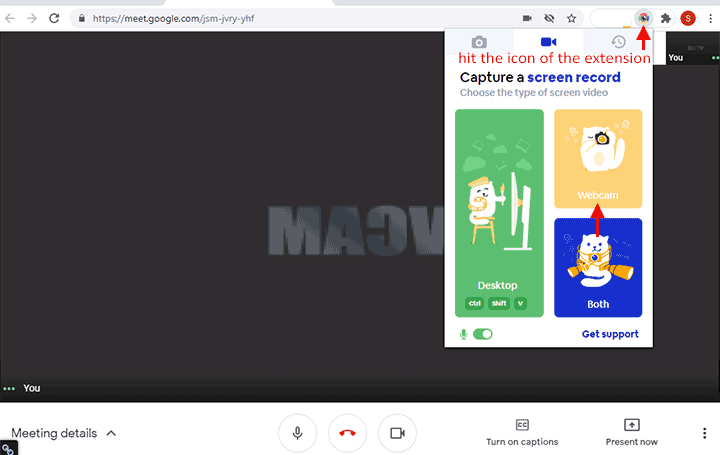Viewport: 720px width, 455px height.
Task: Hang up with the red leave call button
Action: coord(348,433)
